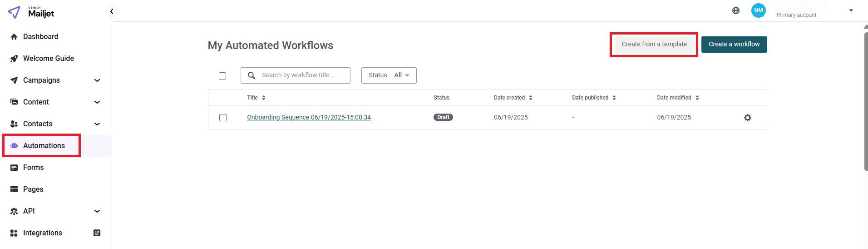Open the language globe icon

736,10
